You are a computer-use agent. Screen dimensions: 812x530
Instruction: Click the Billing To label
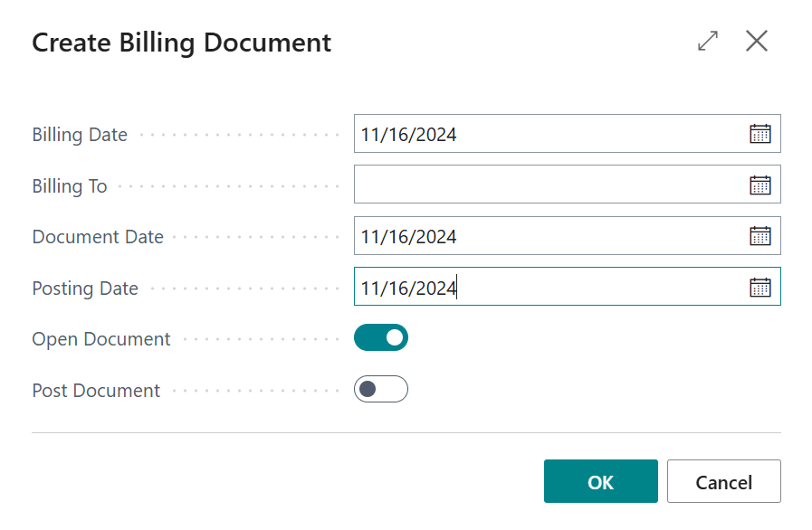(70, 186)
